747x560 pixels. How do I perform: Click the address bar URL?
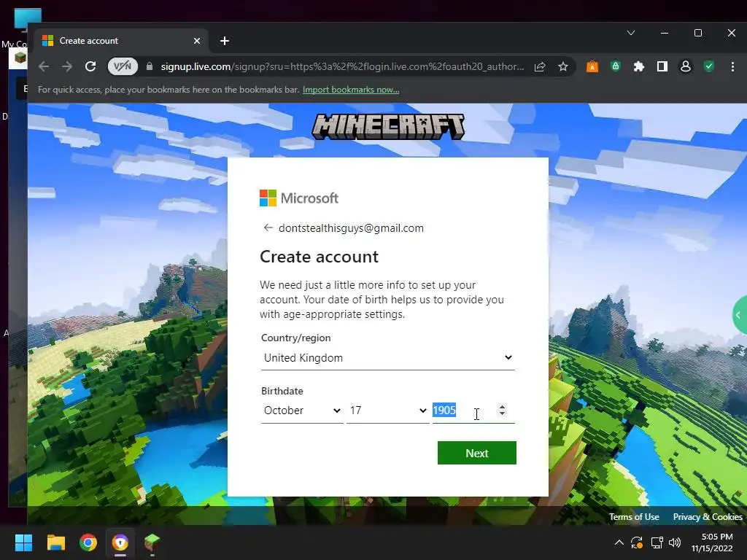(x=342, y=66)
